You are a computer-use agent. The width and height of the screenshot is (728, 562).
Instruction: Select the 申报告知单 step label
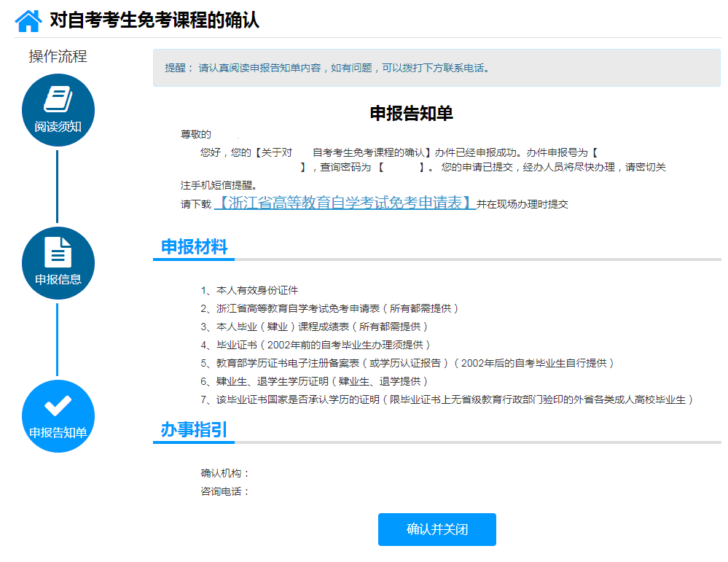(x=58, y=433)
